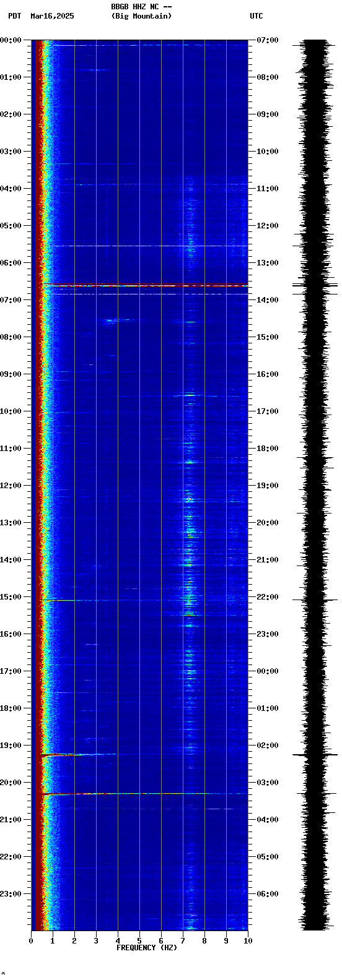
Task: Click the waveform spike near 02:15 UTC
Action: 315,755
